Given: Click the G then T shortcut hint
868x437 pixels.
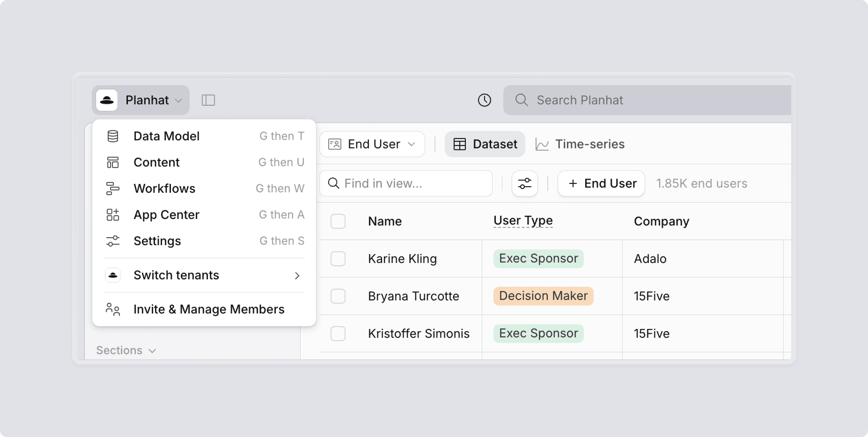Looking at the screenshot, I should 282,136.
